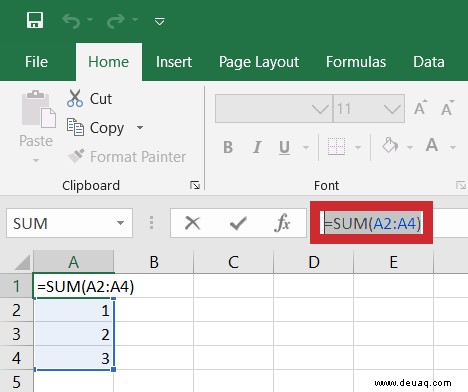Select row 1 header
This screenshot has height=392, width=468.
16,286
